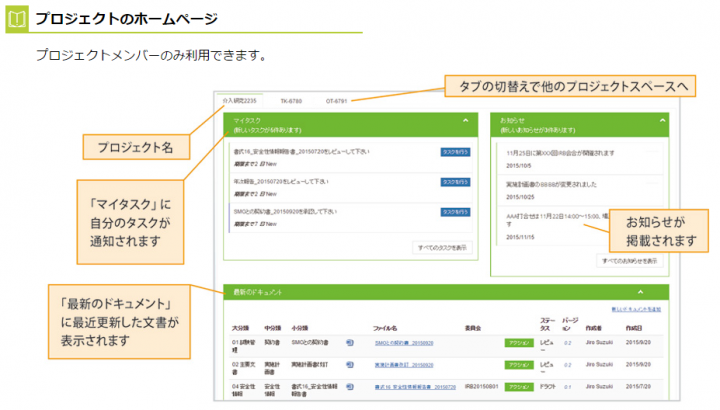The image size is (720, 410).
Task: Click the マイタスク panel title
Action: tap(247, 120)
